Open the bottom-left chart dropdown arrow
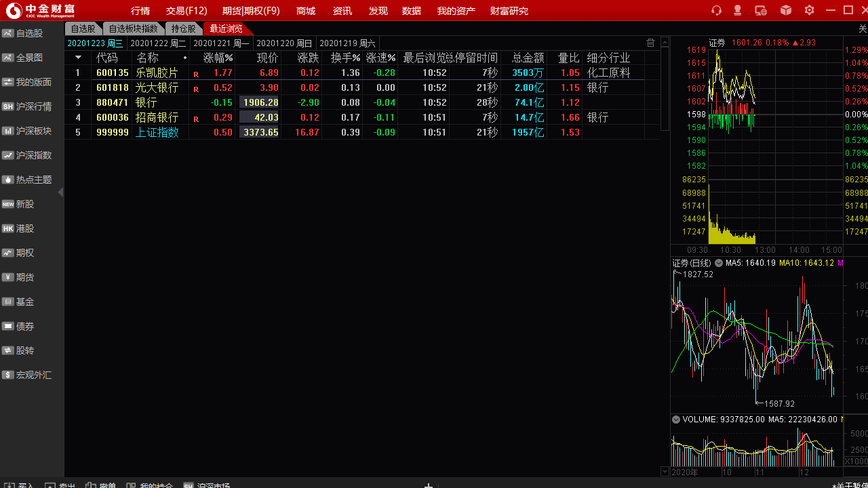This screenshot has width=868, height=488. click(x=665, y=471)
